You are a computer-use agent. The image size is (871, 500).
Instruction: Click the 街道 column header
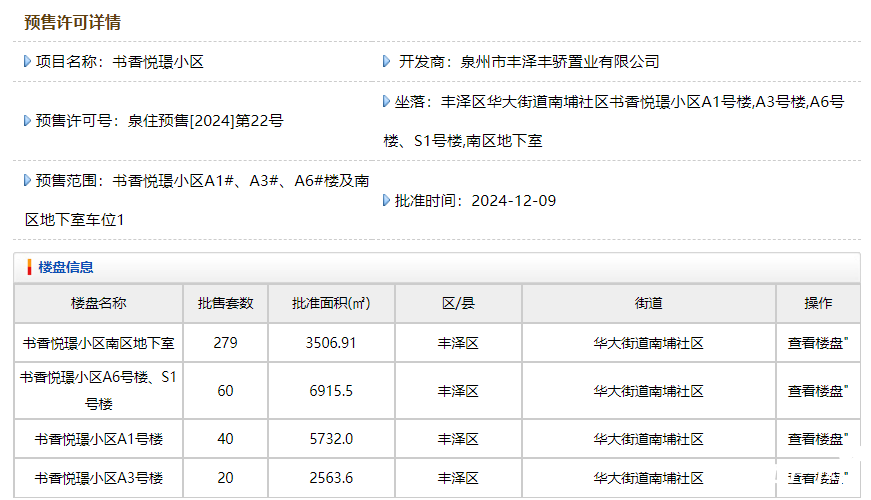(x=649, y=303)
